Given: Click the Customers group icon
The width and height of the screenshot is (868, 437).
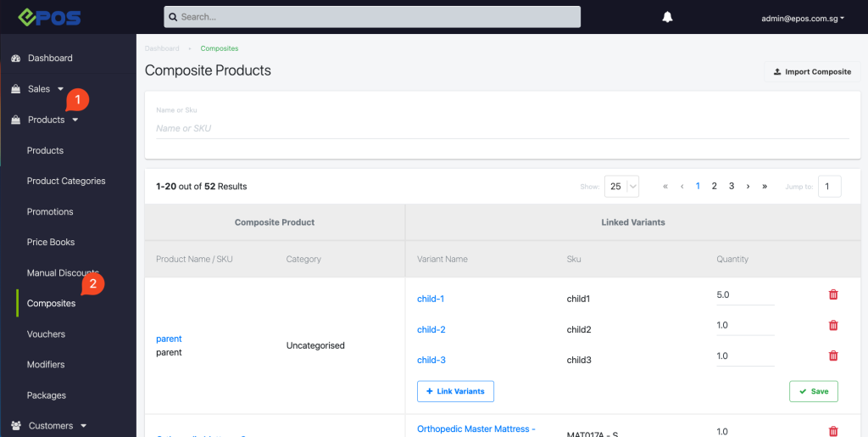Looking at the screenshot, I should tap(16, 426).
